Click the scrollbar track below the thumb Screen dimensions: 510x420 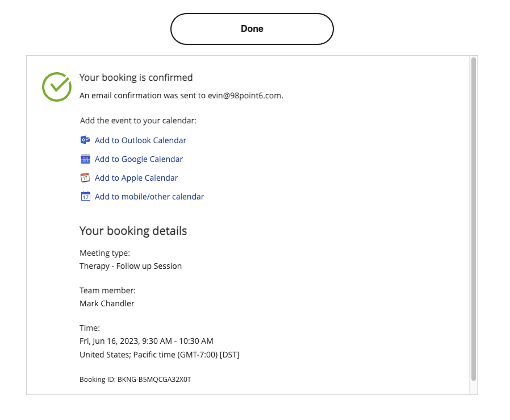[x=473, y=388]
